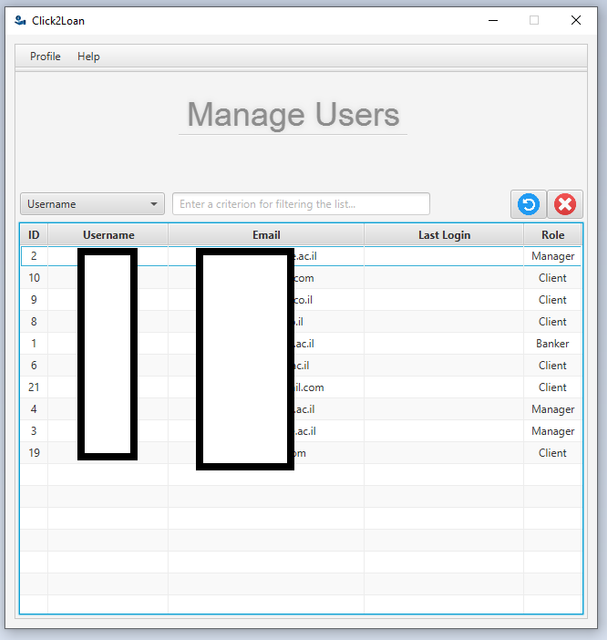Open the Username filter dropdown
This screenshot has width=607, height=640.
click(x=92, y=204)
